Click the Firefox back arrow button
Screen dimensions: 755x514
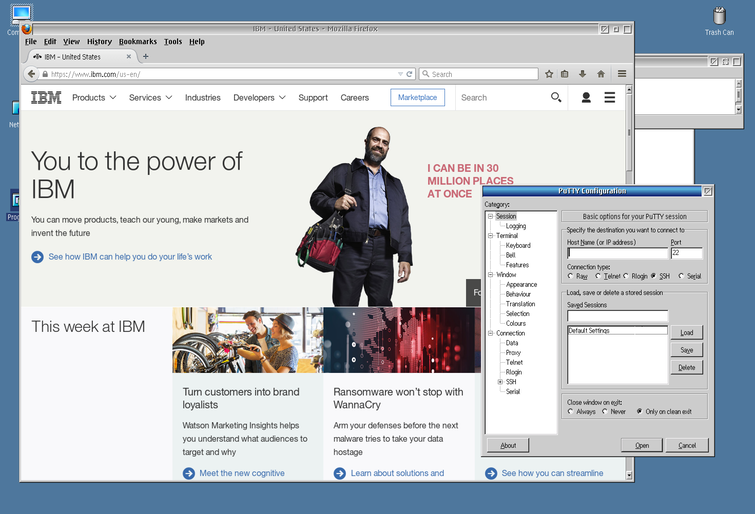pyautogui.click(x=31, y=74)
